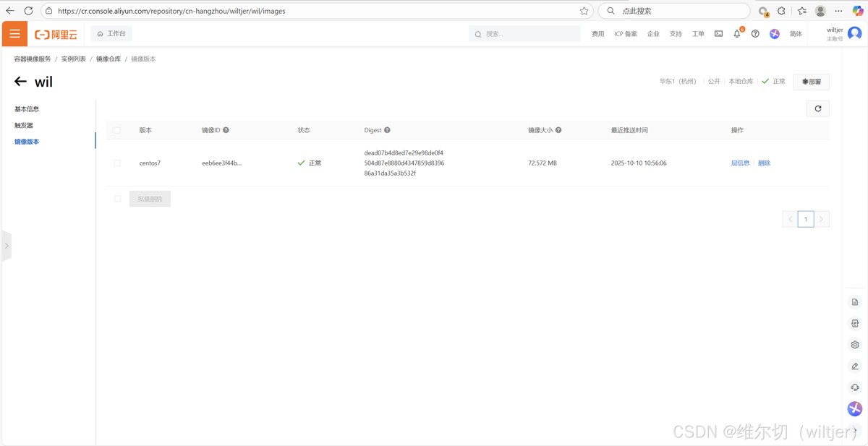Switch language via 简体
This screenshot has width=868, height=446.
tap(796, 34)
